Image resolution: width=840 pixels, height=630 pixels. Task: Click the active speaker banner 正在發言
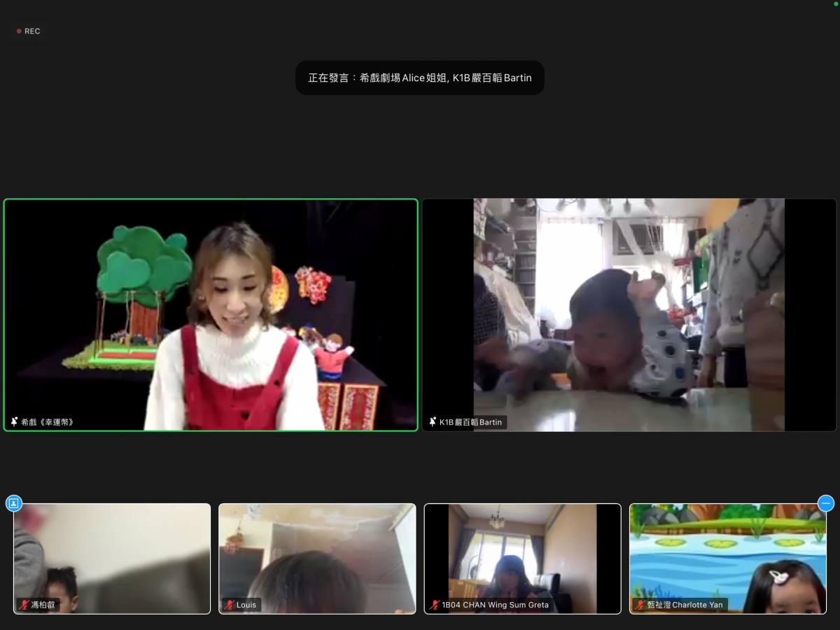tap(420, 78)
